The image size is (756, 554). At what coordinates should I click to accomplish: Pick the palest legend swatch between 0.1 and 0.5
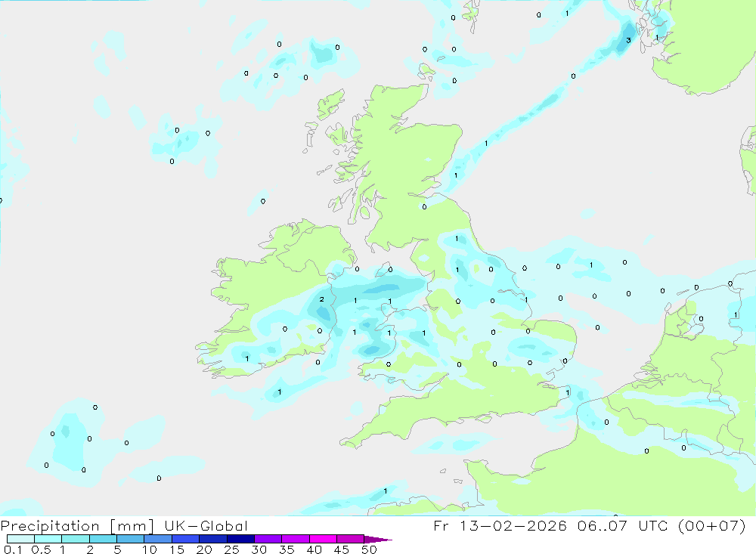(20, 539)
